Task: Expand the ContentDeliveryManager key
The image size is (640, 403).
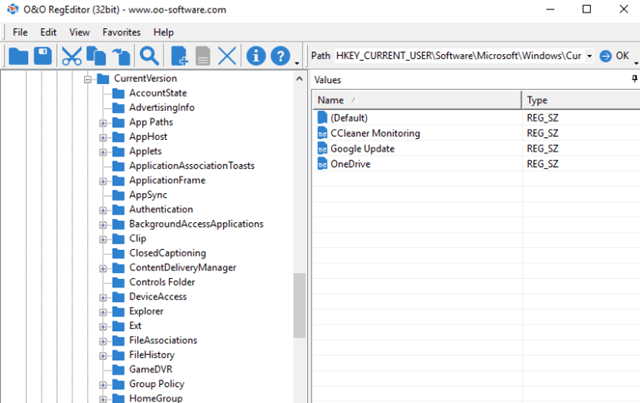Action: pos(103,268)
